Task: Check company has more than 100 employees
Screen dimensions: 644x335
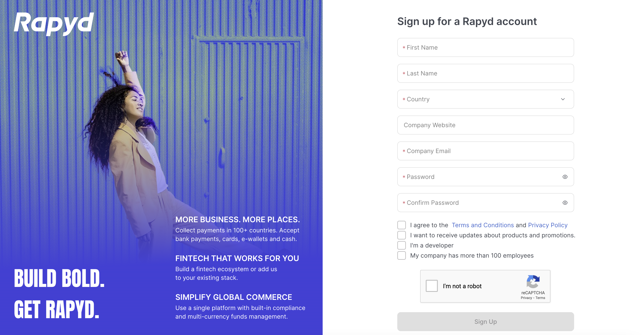Action: tap(402, 255)
